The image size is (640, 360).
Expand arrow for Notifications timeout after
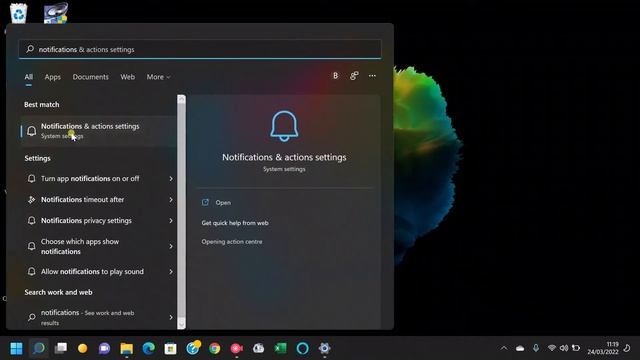click(171, 200)
